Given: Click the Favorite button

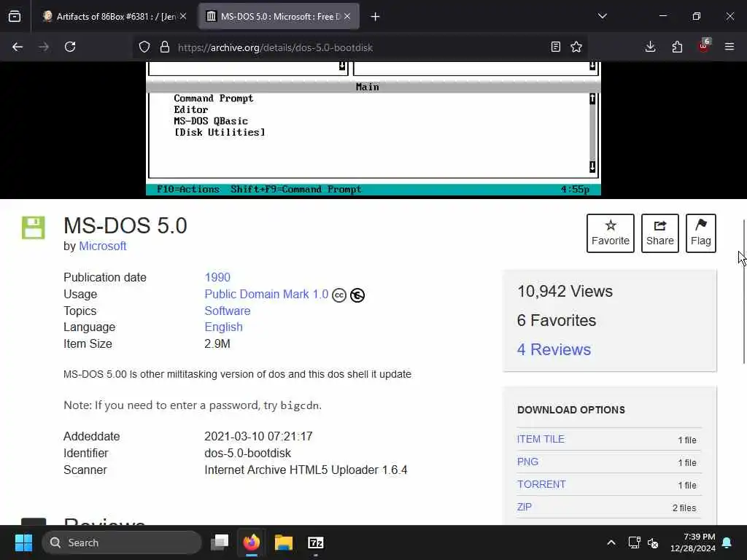Looking at the screenshot, I should pos(611,233).
